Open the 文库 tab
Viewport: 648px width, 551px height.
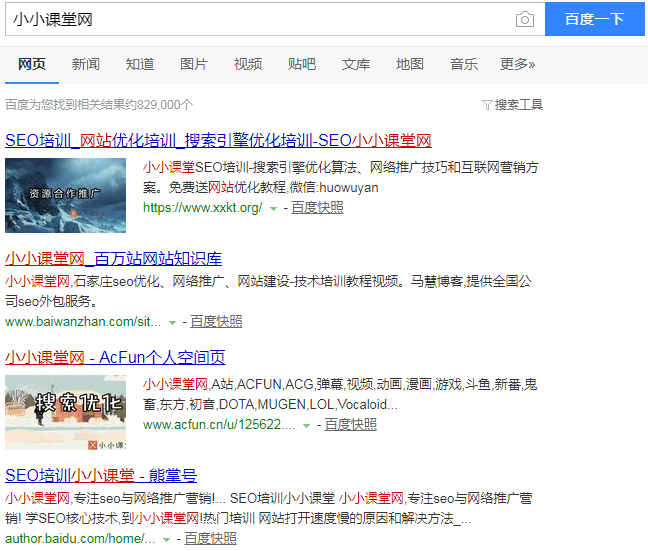tap(356, 64)
